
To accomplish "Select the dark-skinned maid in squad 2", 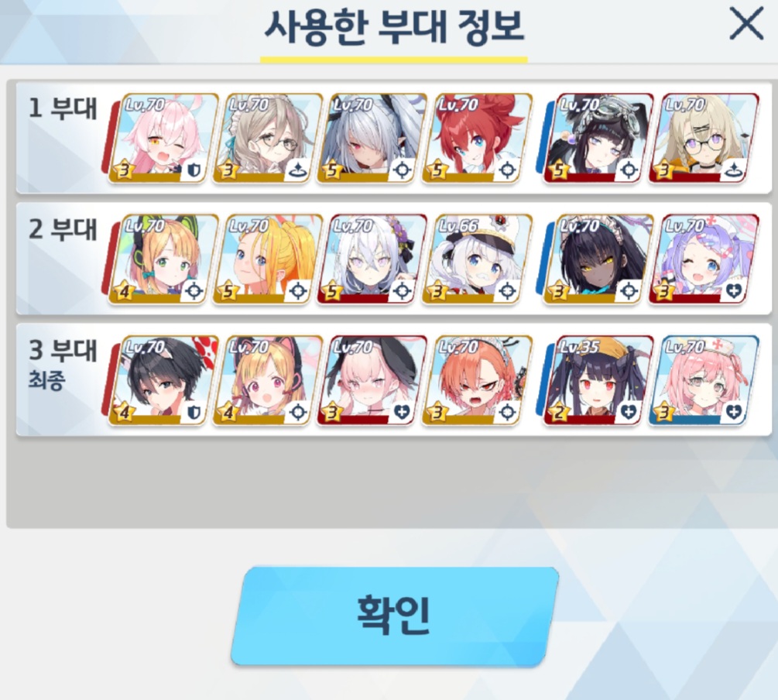I will pyautogui.click(x=598, y=259).
